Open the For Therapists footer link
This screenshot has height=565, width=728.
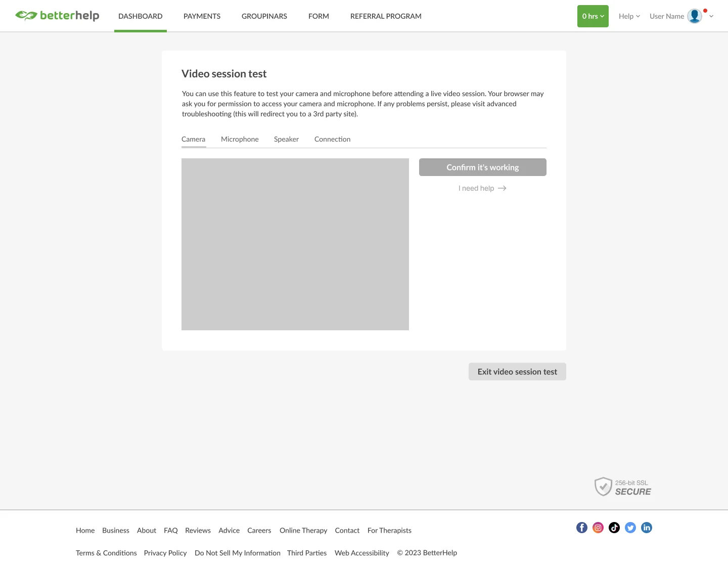point(389,531)
